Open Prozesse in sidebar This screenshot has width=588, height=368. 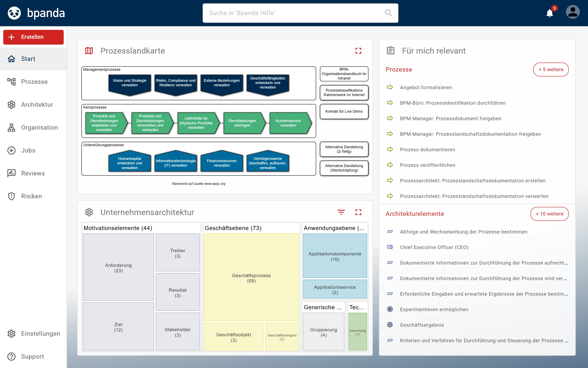point(33,82)
